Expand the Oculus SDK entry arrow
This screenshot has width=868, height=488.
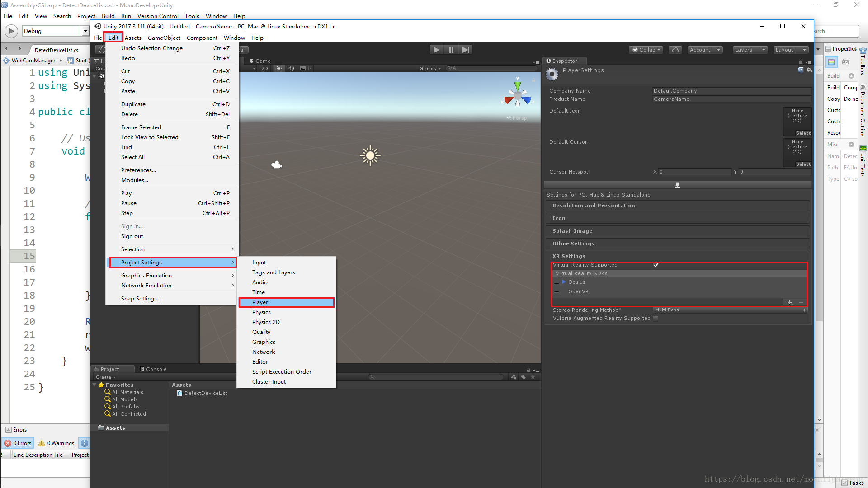pos(564,282)
